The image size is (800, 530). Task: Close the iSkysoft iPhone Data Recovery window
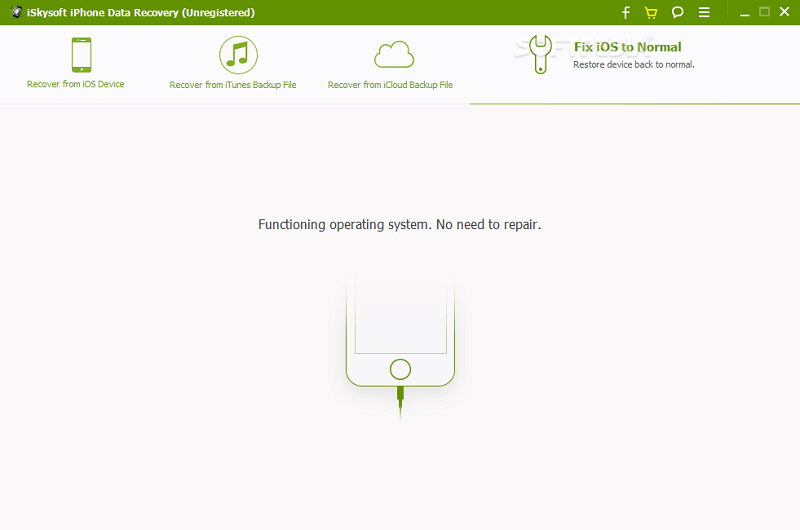coord(784,12)
